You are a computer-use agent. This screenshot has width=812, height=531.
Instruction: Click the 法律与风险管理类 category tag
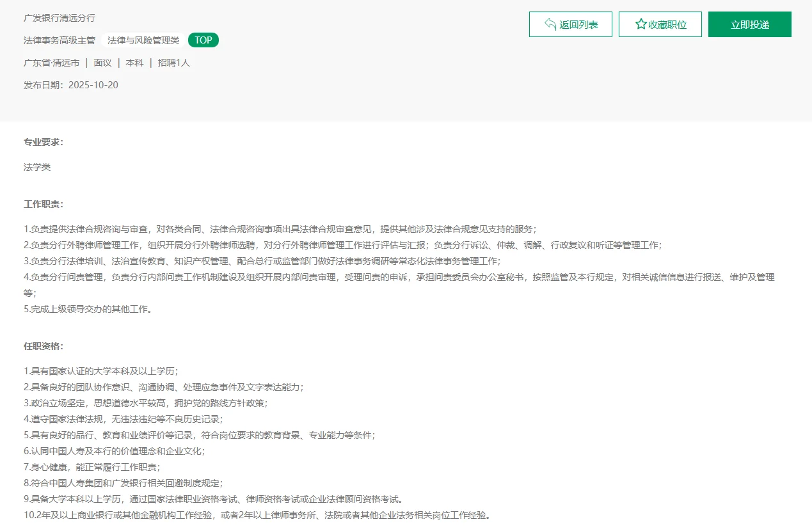(143, 40)
